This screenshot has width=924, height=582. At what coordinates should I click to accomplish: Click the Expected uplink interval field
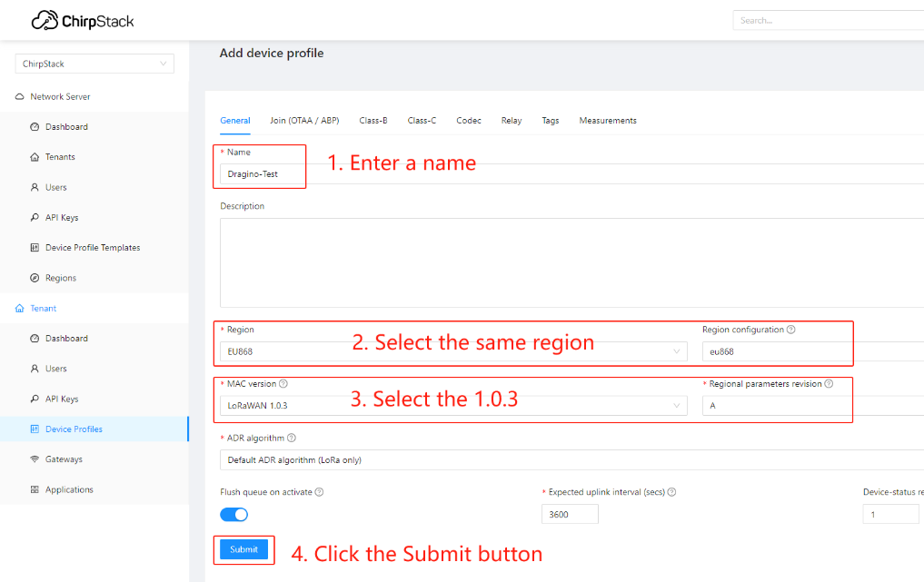click(x=570, y=514)
